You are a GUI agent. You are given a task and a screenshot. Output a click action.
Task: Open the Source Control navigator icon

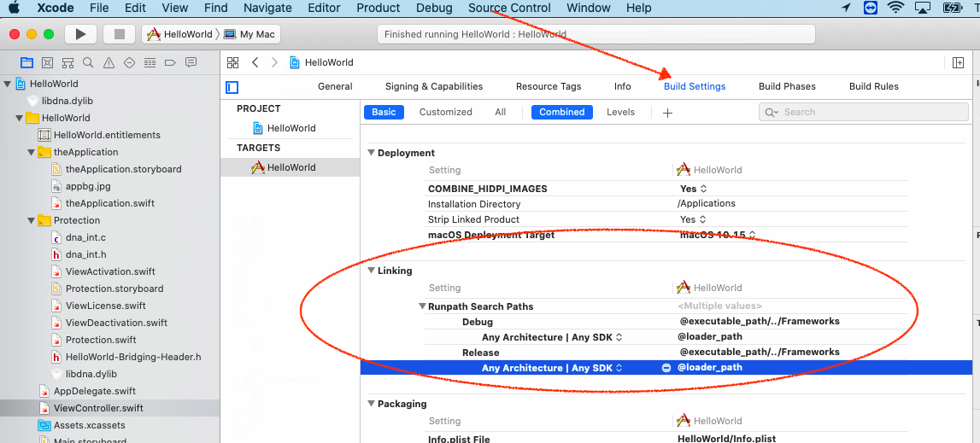(x=47, y=62)
